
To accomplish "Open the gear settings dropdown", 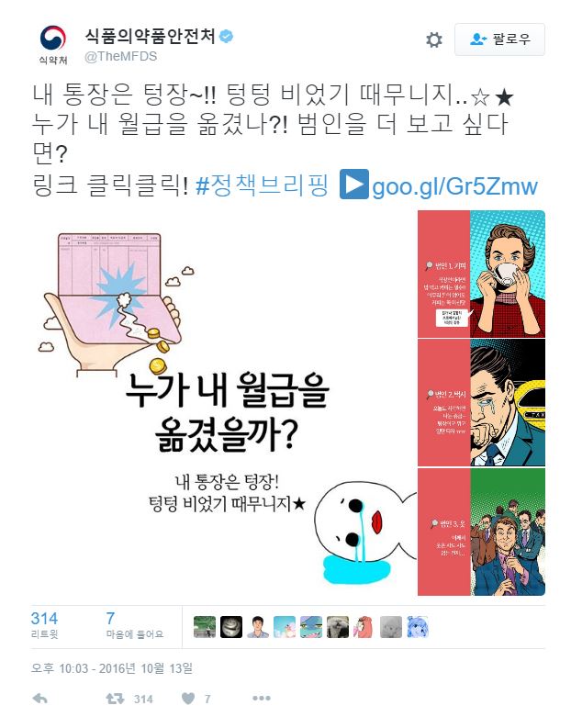I will (434, 39).
